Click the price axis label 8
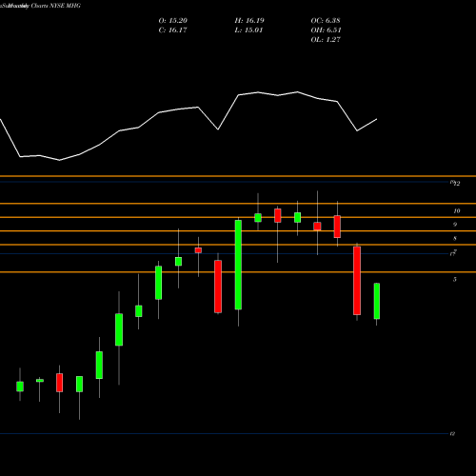This screenshot has height=476, width=476. click(x=455, y=239)
